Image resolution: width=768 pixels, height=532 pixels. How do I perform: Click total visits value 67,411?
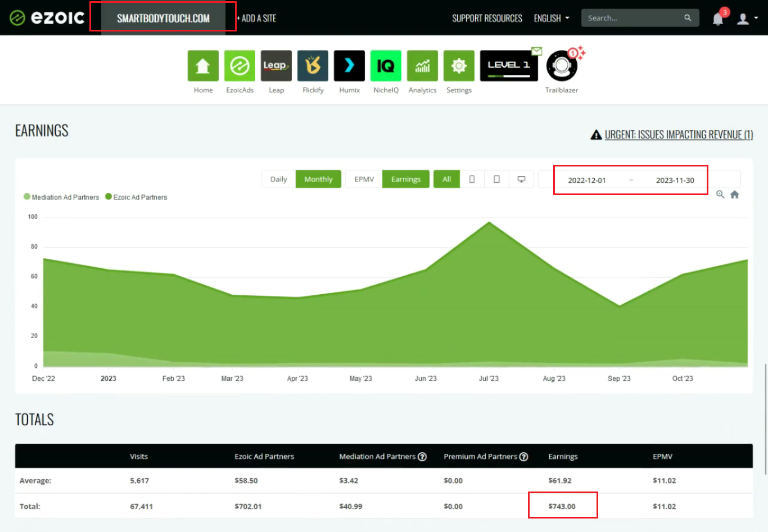(141, 507)
